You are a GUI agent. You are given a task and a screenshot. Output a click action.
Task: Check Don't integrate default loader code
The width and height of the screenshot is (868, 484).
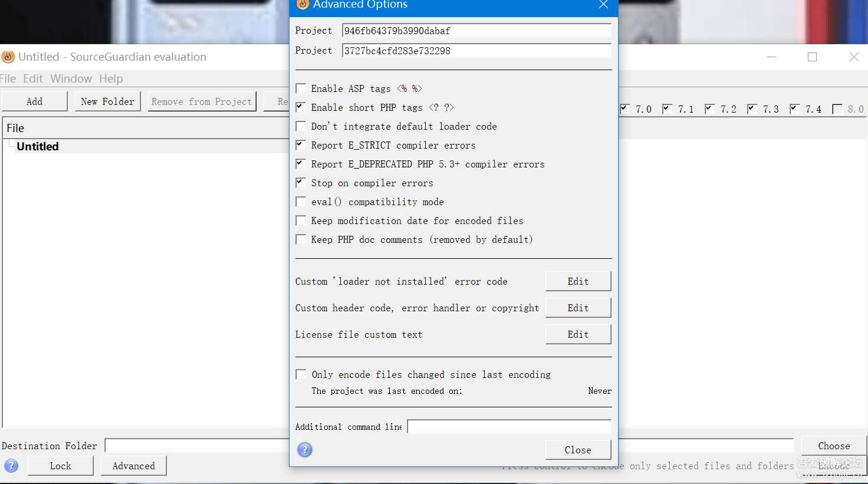click(x=301, y=126)
